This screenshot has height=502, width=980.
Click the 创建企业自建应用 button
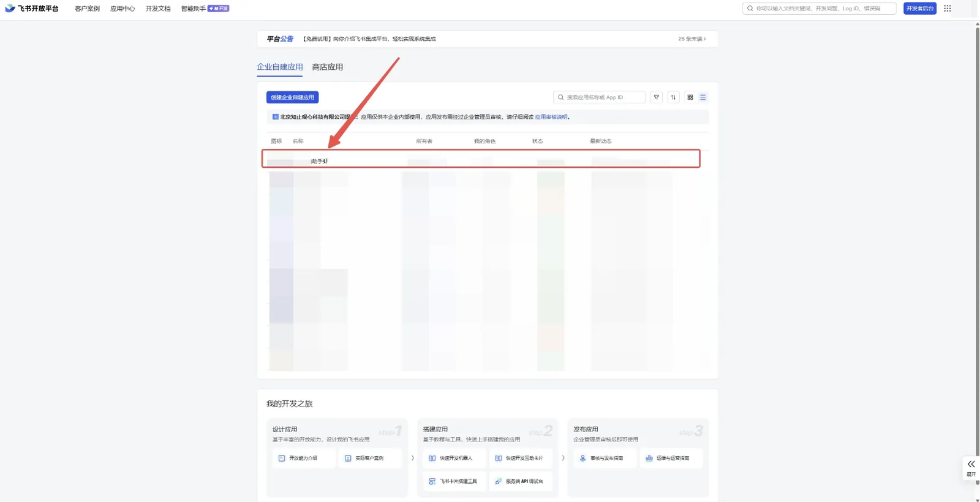293,97
